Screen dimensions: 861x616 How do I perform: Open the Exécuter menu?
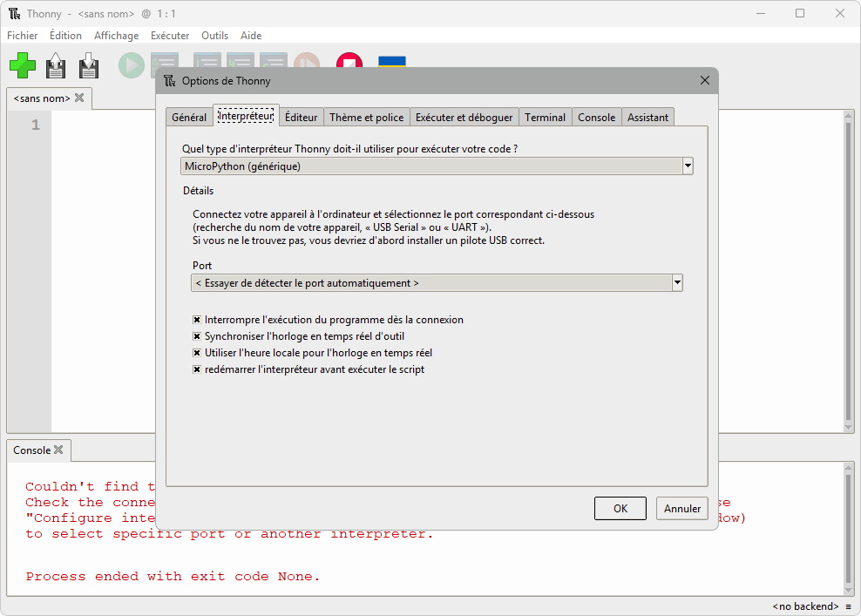pos(170,36)
